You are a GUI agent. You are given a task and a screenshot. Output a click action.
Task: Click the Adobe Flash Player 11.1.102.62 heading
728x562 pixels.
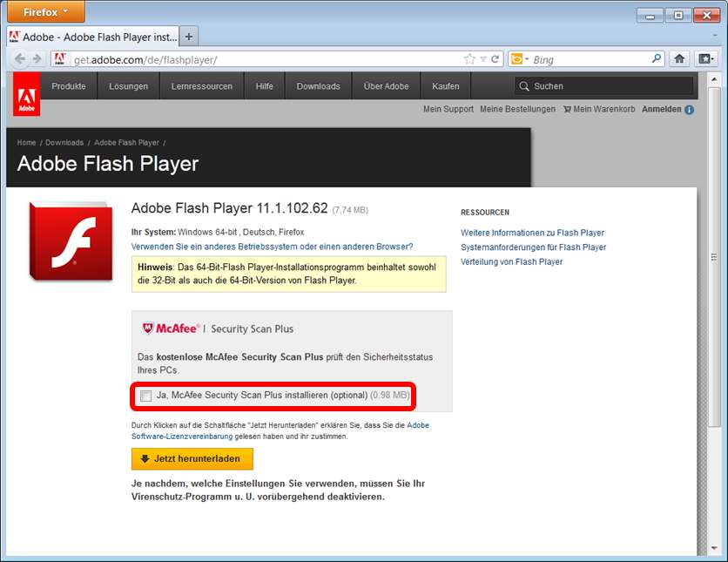coord(230,208)
